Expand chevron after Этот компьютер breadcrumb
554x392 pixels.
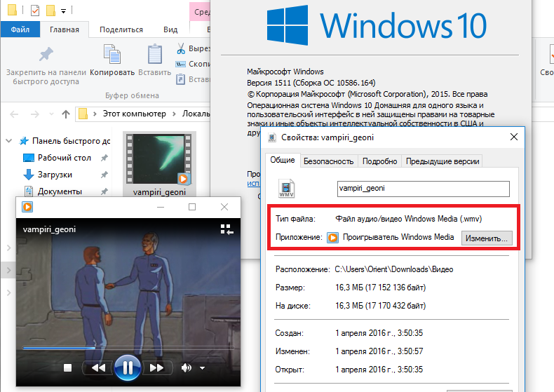(x=174, y=114)
